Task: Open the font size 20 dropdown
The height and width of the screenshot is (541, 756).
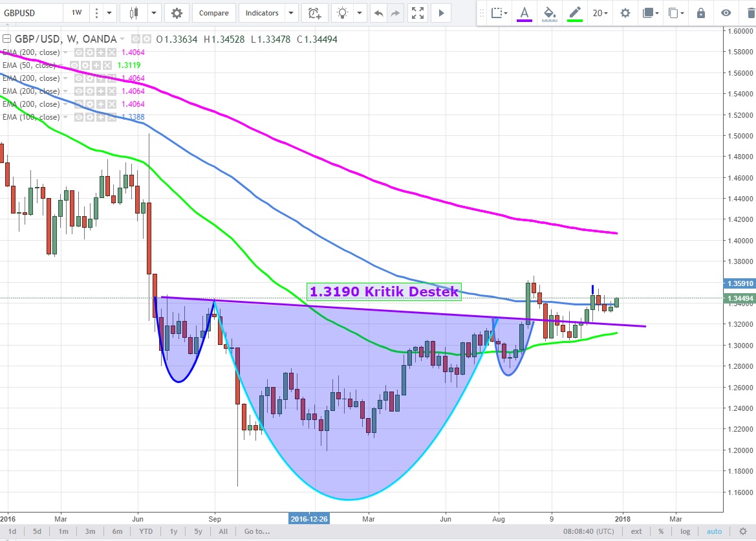Action: [599, 13]
